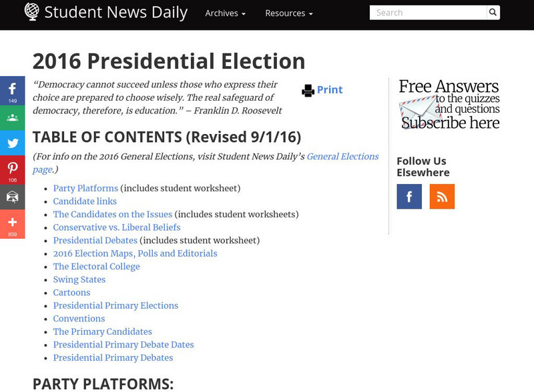Click the printer icon to print page
The image size is (534, 392).
point(308,90)
